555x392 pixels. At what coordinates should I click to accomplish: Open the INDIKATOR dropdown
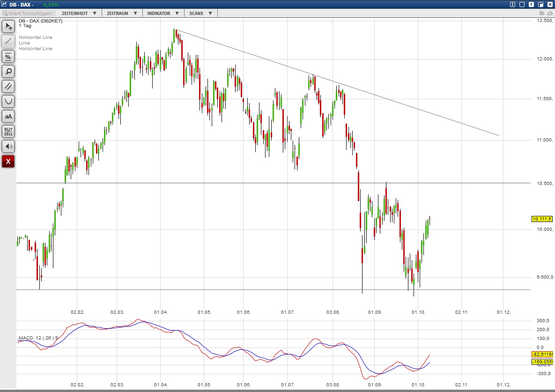point(163,13)
